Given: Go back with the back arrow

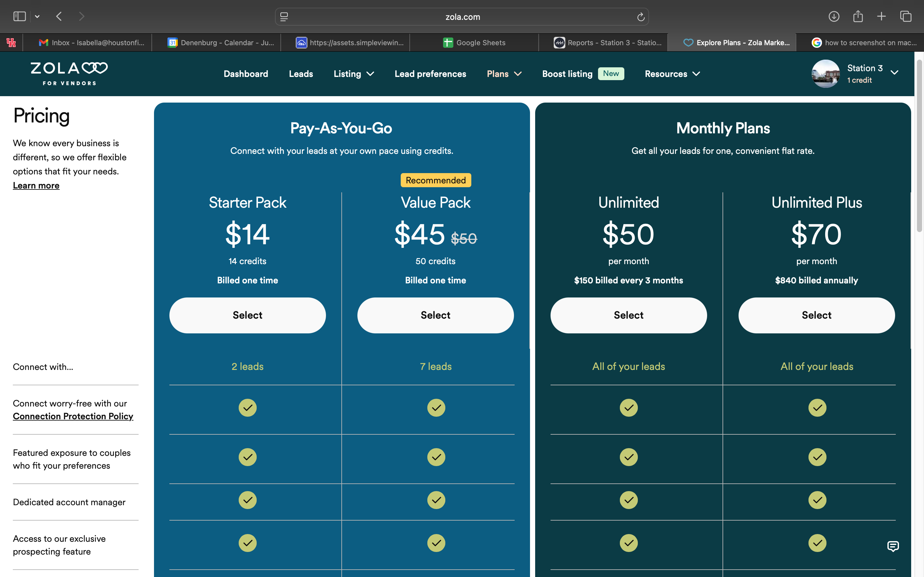Looking at the screenshot, I should (x=59, y=16).
